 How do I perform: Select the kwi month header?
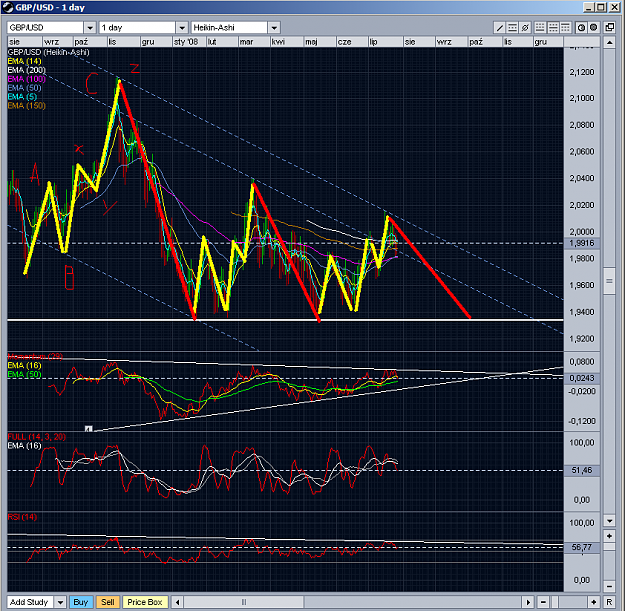pos(286,42)
